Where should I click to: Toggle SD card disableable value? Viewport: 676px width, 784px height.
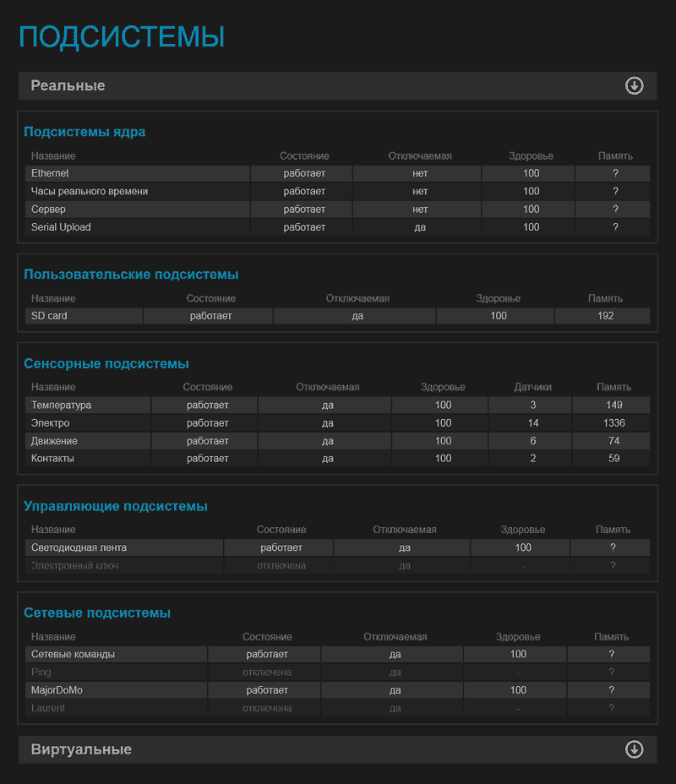click(x=357, y=316)
